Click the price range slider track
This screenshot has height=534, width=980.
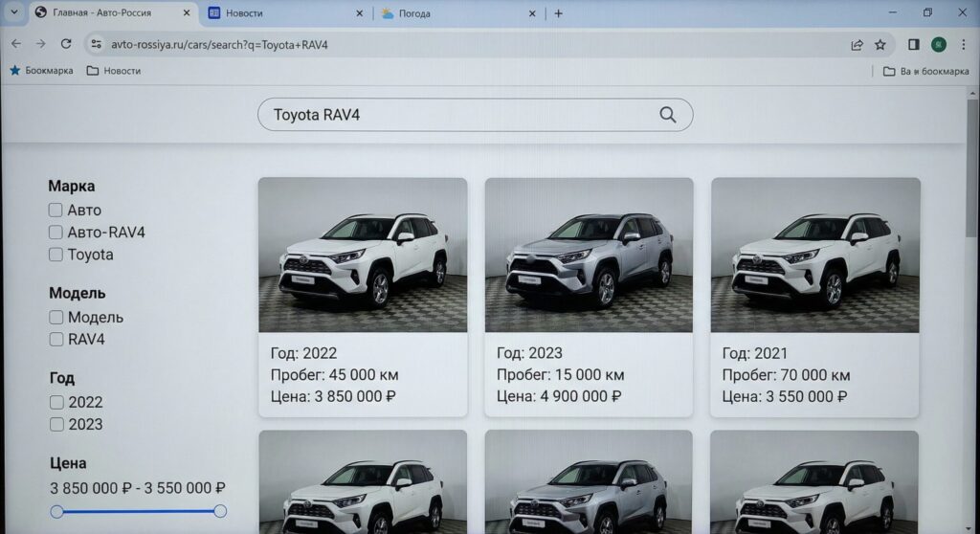tap(138, 511)
